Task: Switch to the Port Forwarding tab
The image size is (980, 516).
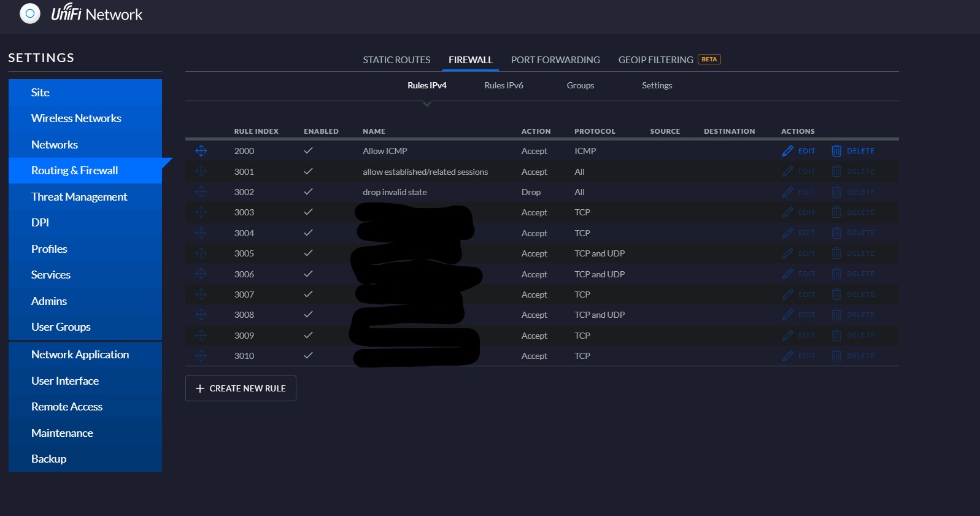Action: [555, 60]
